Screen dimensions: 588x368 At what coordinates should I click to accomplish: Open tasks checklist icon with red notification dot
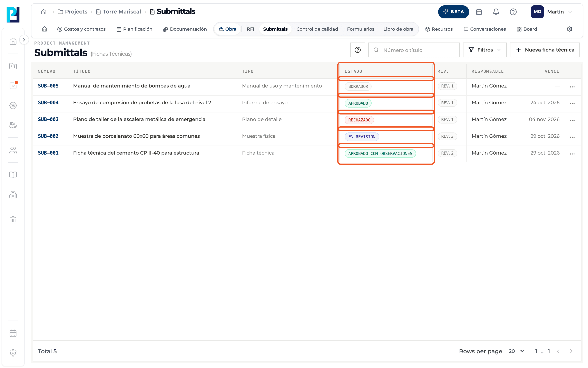tap(13, 86)
